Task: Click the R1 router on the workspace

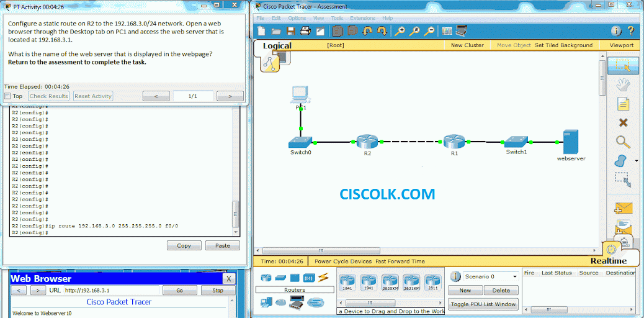Action: click(454, 142)
